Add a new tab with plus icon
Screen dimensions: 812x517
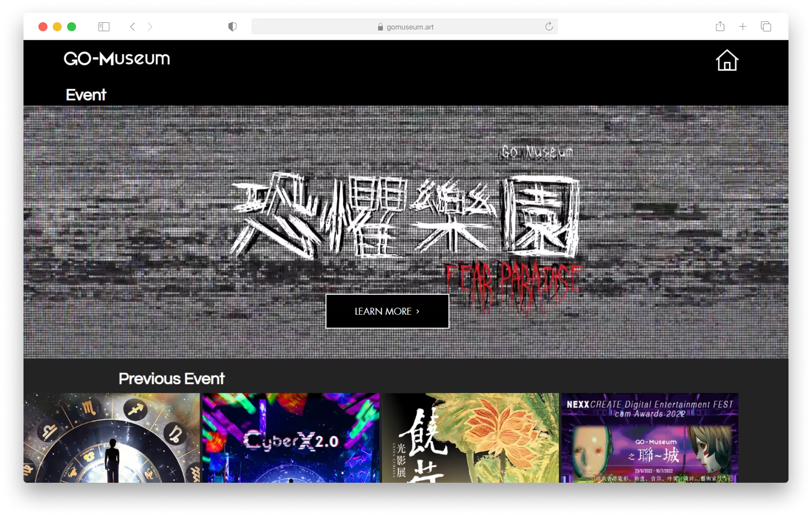pos(743,27)
